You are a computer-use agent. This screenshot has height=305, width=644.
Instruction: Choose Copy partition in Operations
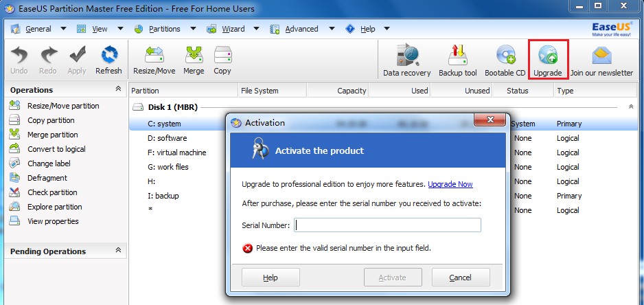click(x=51, y=120)
